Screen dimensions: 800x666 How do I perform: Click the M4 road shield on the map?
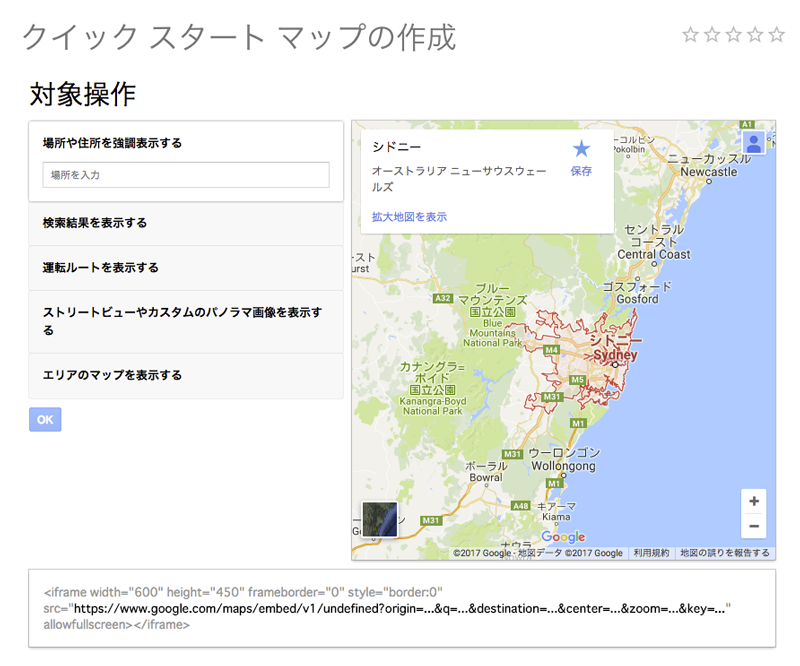(x=552, y=350)
